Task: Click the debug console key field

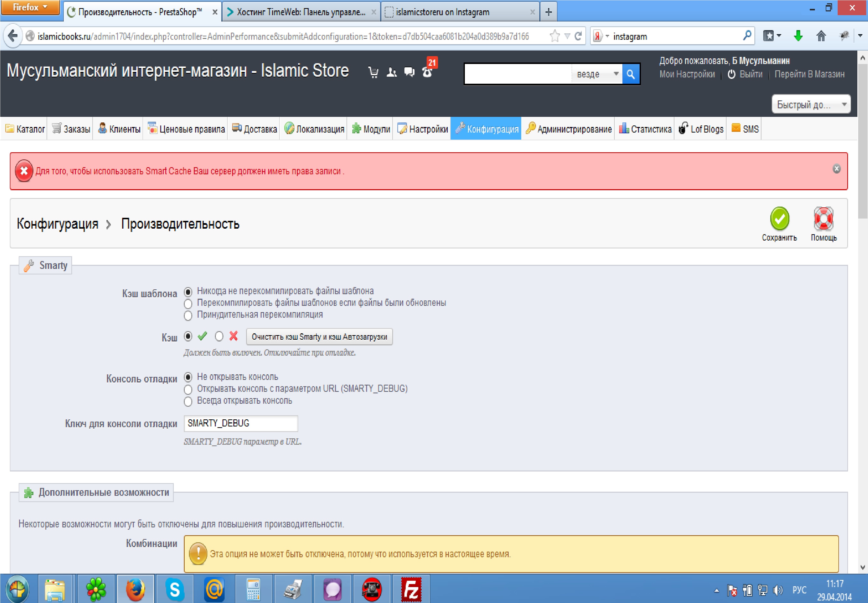Action: tap(241, 423)
